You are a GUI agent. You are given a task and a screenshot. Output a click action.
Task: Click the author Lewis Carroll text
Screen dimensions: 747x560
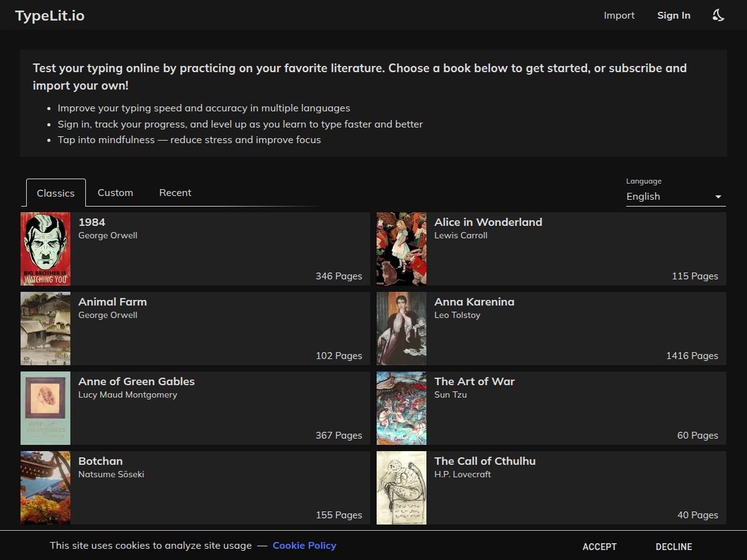pos(461,235)
